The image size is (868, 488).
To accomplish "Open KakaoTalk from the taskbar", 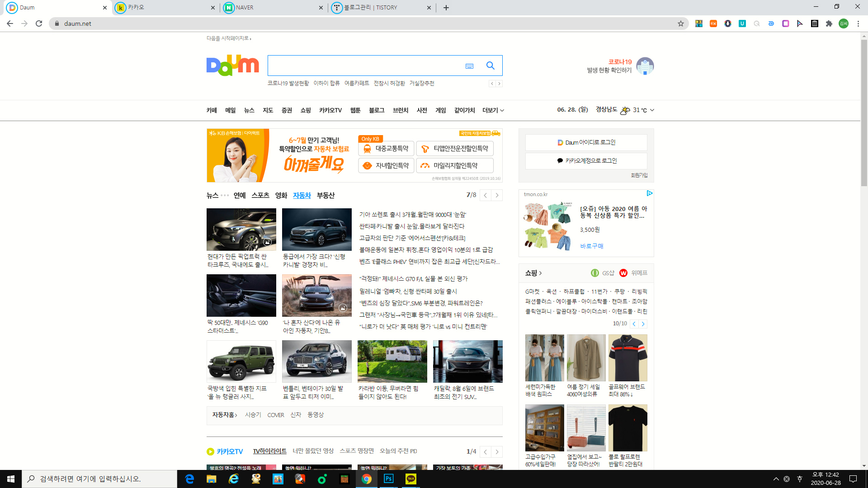I will (x=410, y=479).
